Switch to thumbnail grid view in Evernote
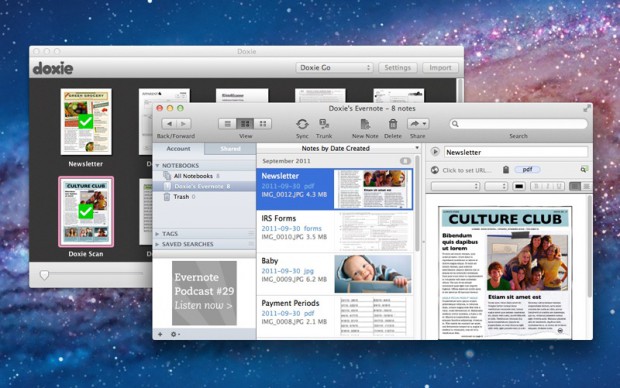Image resolution: width=620 pixels, height=388 pixels. [263, 124]
